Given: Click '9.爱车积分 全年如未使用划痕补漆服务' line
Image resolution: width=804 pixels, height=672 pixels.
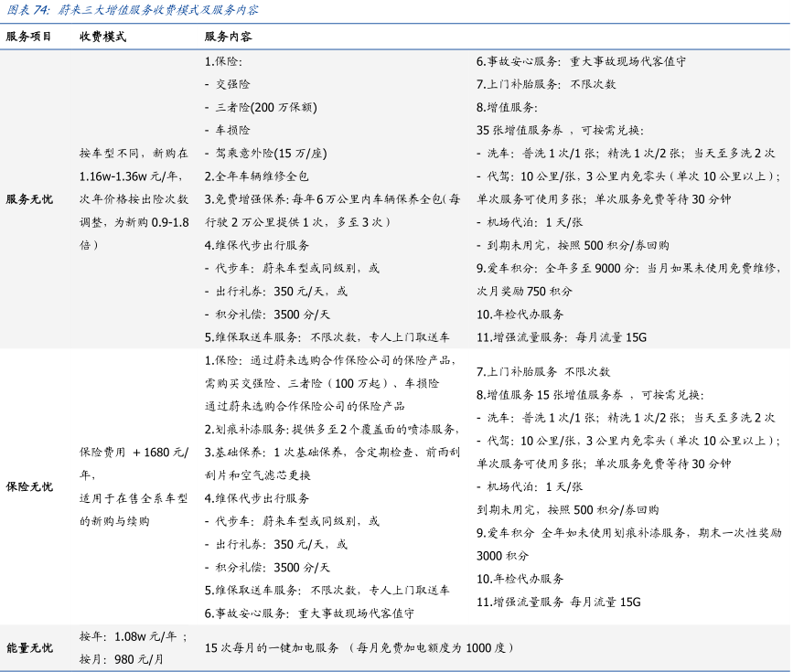Looking at the screenshot, I should (629, 533).
